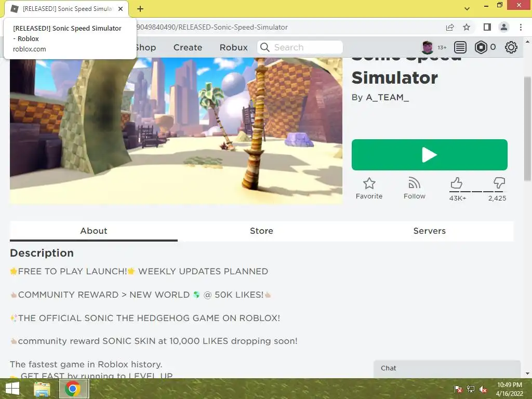Viewport: 532px width, 399px height.
Task: Open the Robux menu item
Action: (233, 47)
